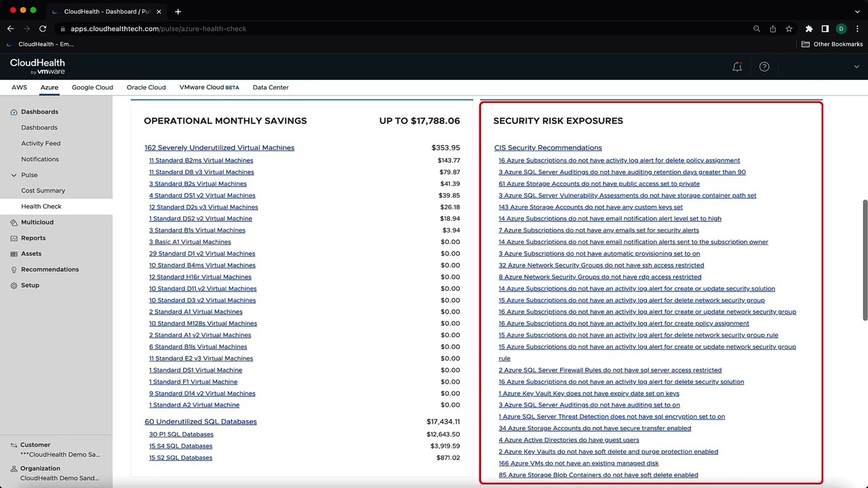Open 166 Azure VMs managed disk link
This screenshot has width=868, height=488.
tap(578, 464)
